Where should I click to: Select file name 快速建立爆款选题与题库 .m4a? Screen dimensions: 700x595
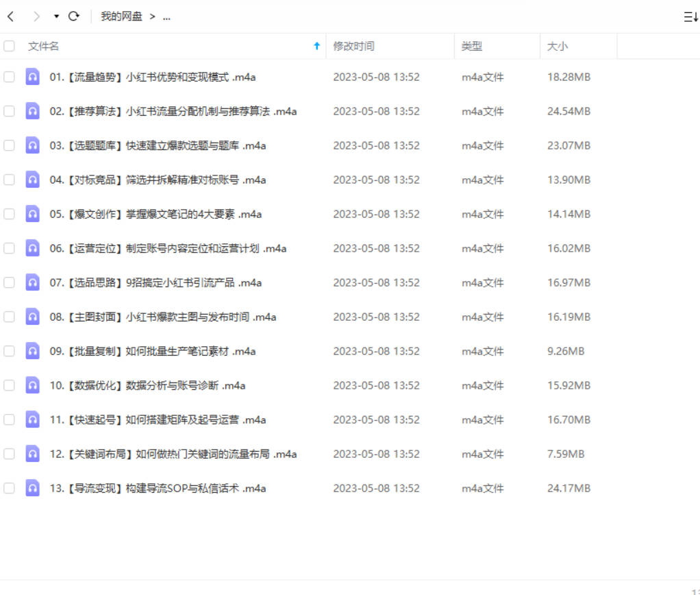click(x=195, y=145)
